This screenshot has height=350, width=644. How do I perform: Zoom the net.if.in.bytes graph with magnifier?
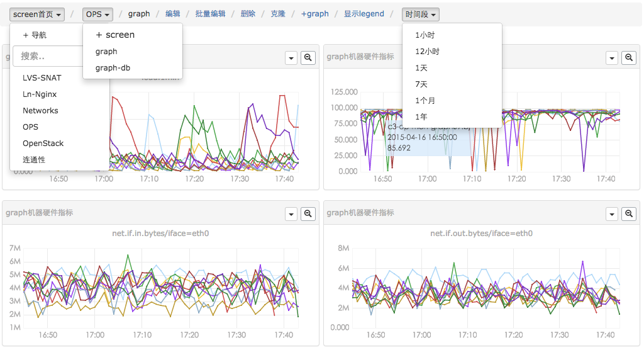(308, 214)
